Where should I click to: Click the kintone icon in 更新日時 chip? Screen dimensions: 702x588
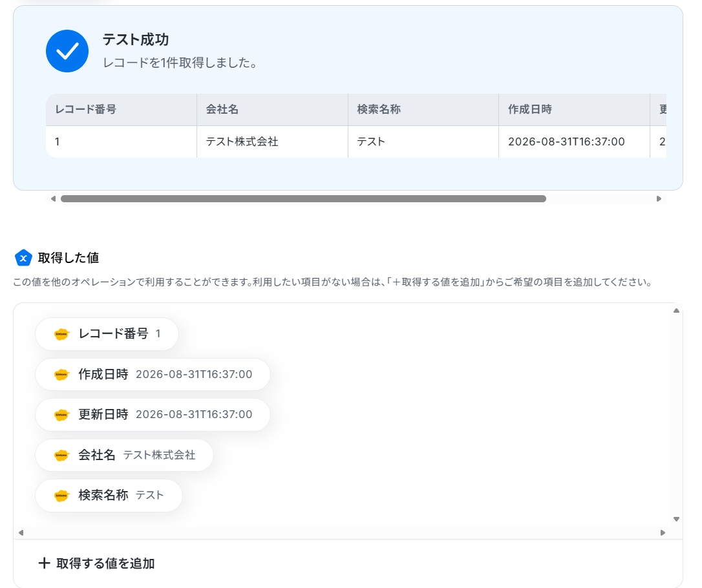pyautogui.click(x=61, y=415)
